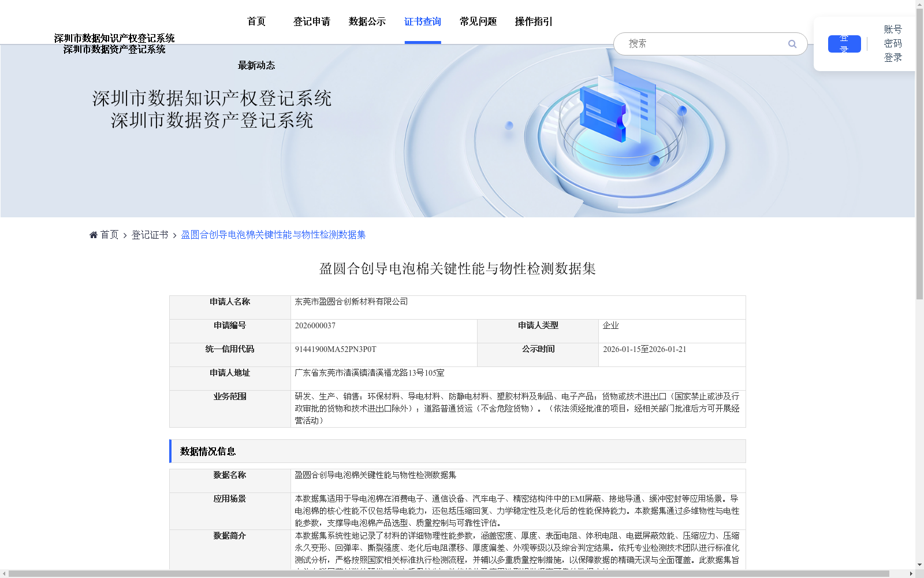Click the search magnifier icon
Viewport: 924px width, 578px height.
[792, 44]
